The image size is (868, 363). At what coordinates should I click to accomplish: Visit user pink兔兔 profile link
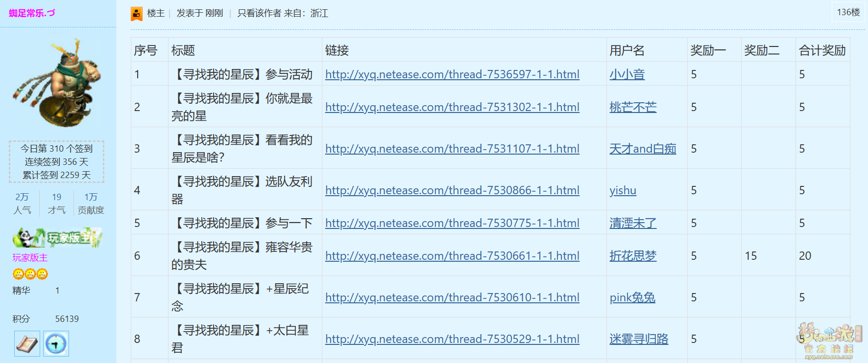tap(632, 297)
